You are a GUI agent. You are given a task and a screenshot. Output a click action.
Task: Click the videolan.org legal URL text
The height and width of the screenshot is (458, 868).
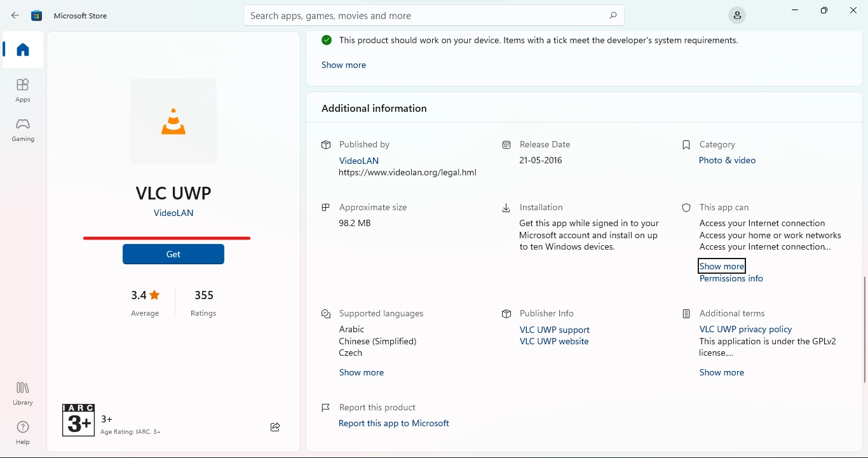tap(408, 172)
